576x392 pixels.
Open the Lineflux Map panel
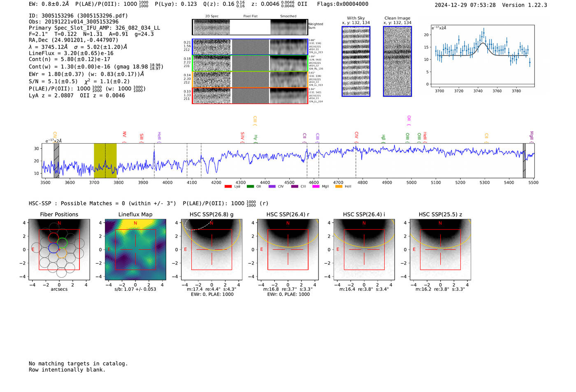(135, 250)
